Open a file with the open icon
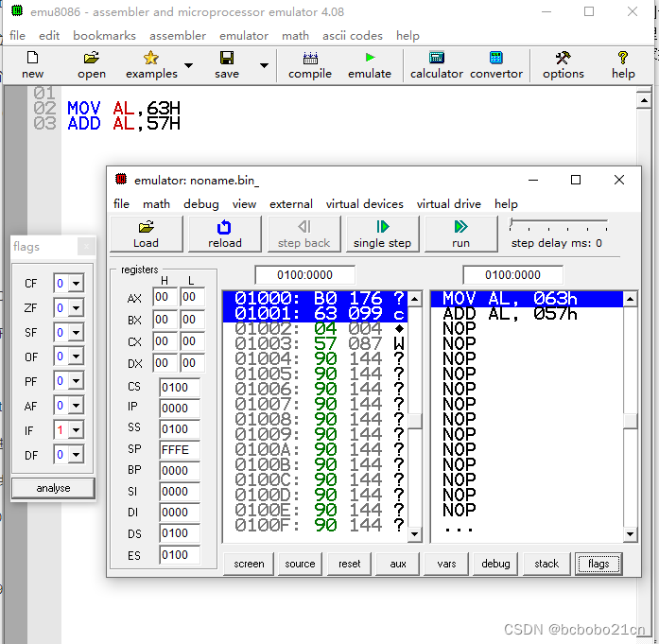Screen dimensions: 659x644 click(x=91, y=57)
